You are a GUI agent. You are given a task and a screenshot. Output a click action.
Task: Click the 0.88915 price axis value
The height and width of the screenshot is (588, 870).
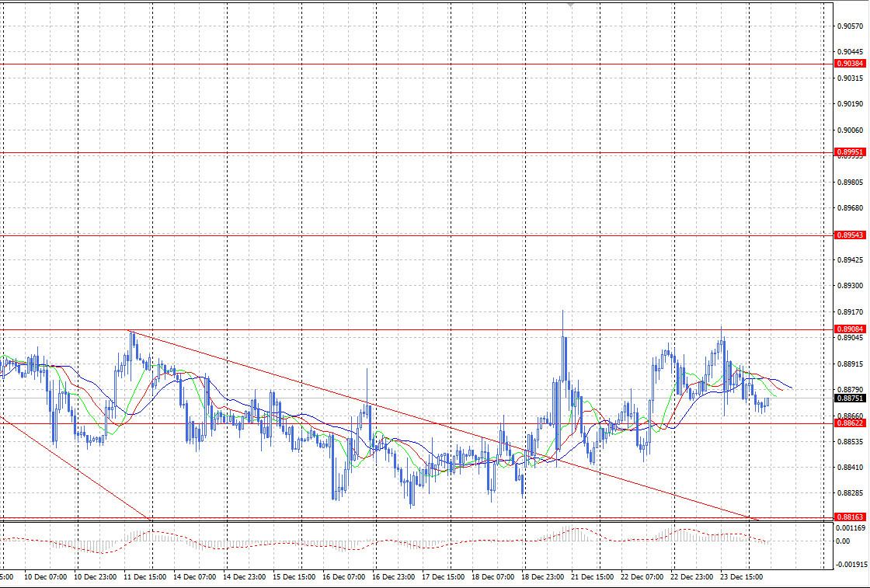(x=850, y=364)
